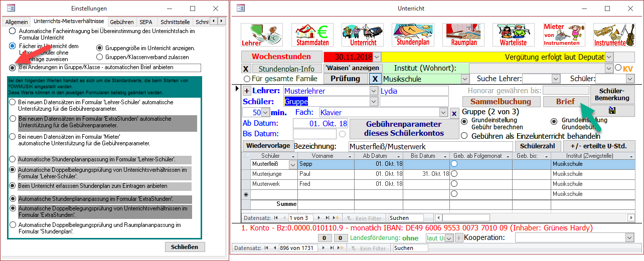This screenshot has width=644, height=261.
Task: Open the Stundenplan icon
Action: coord(413,35)
